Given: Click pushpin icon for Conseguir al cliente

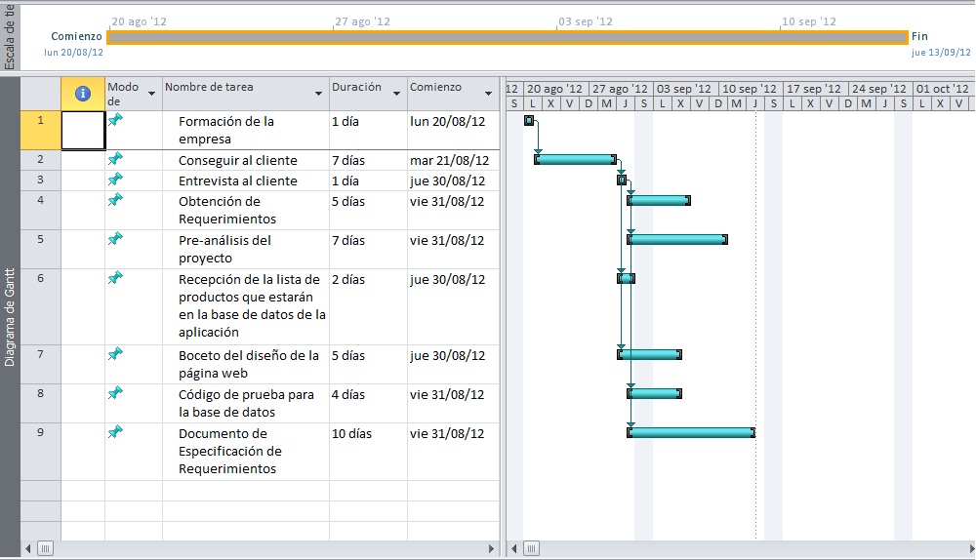Looking at the screenshot, I should [115, 159].
